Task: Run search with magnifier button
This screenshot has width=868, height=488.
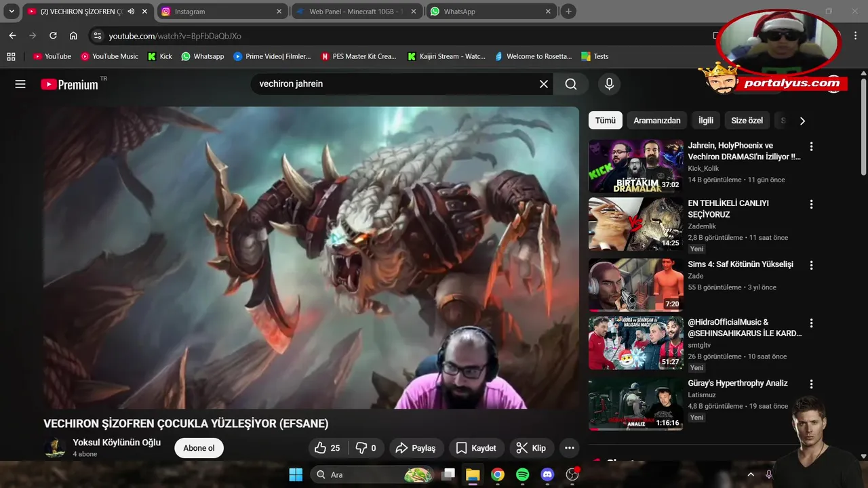Action: coord(571,84)
